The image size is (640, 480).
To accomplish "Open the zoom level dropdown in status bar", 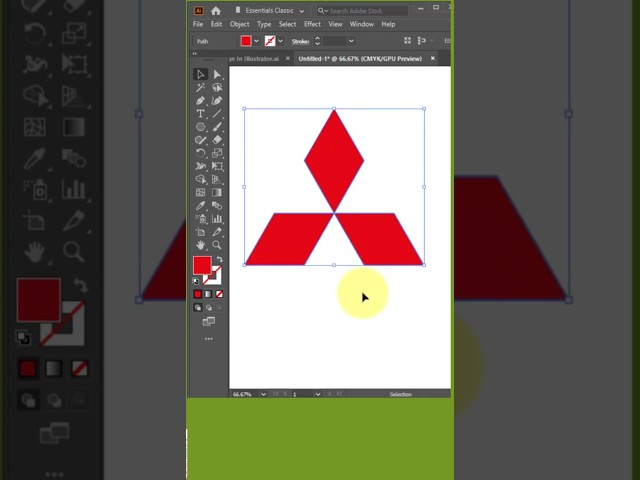I will click(x=263, y=394).
